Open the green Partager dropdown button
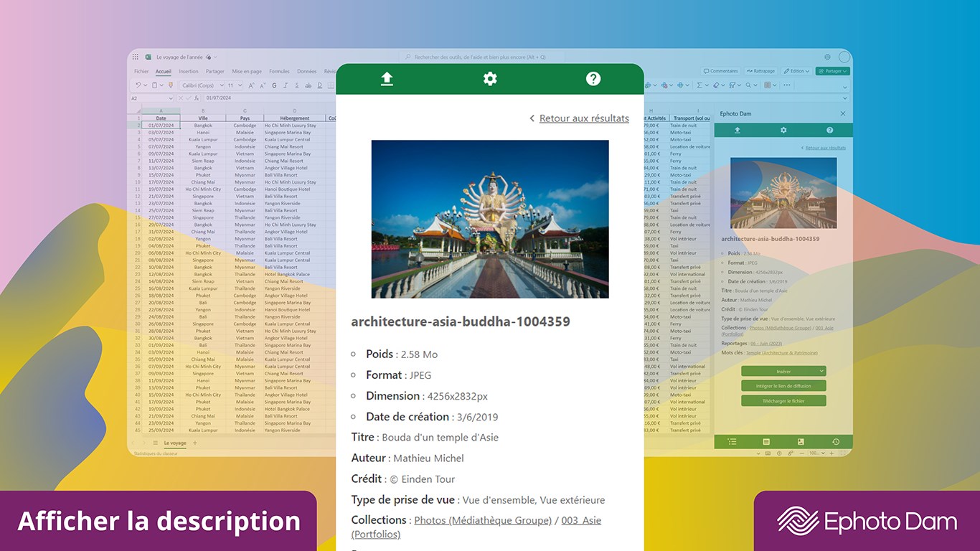The image size is (980, 551). [x=832, y=71]
